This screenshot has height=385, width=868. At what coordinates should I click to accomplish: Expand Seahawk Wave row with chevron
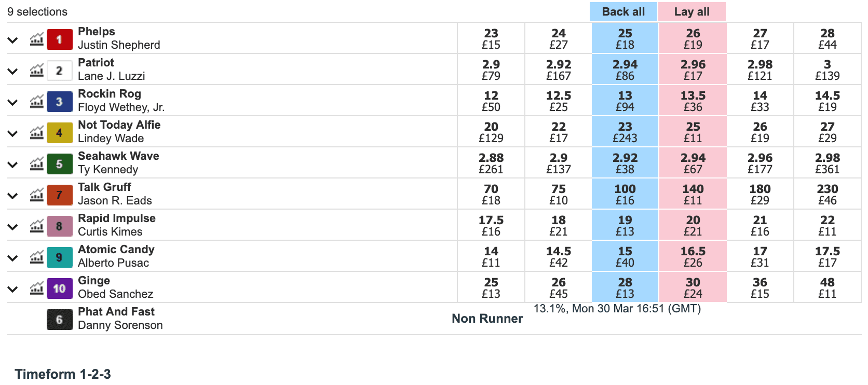(x=13, y=164)
